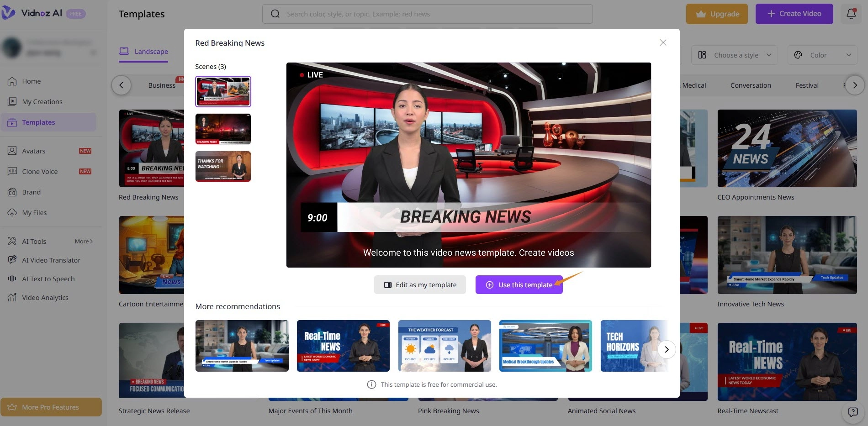Open the Brand section
This screenshot has width=868, height=426.
click(32, 192)
